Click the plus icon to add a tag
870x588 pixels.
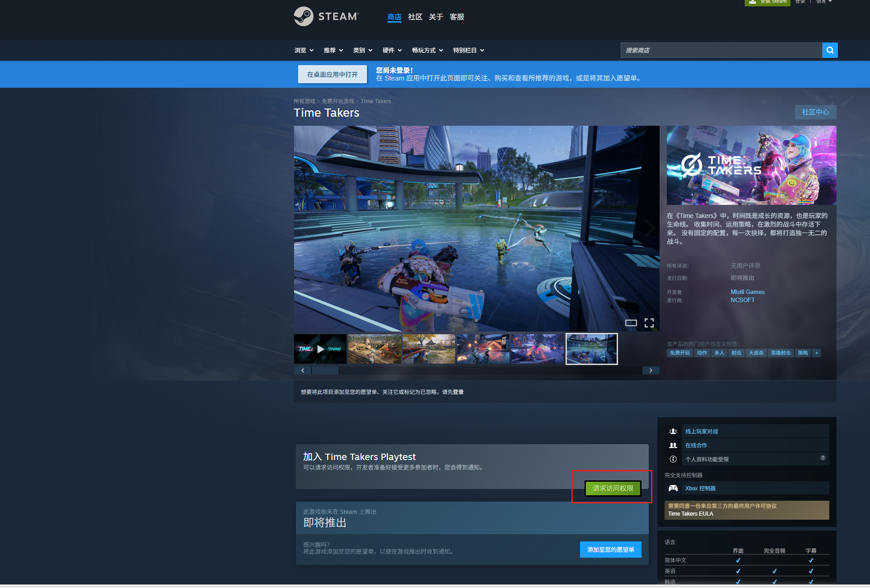pyautogui.click(x=817, y=353)
